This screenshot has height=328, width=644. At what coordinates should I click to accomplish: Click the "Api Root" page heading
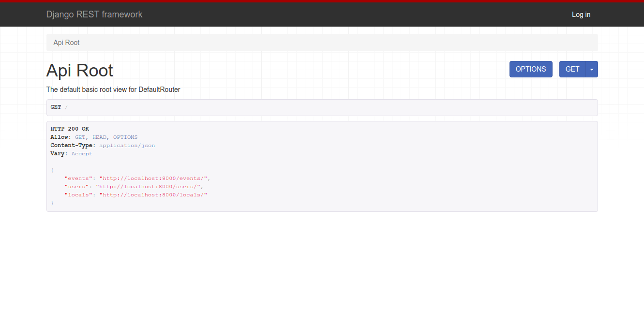coord(80,71)
